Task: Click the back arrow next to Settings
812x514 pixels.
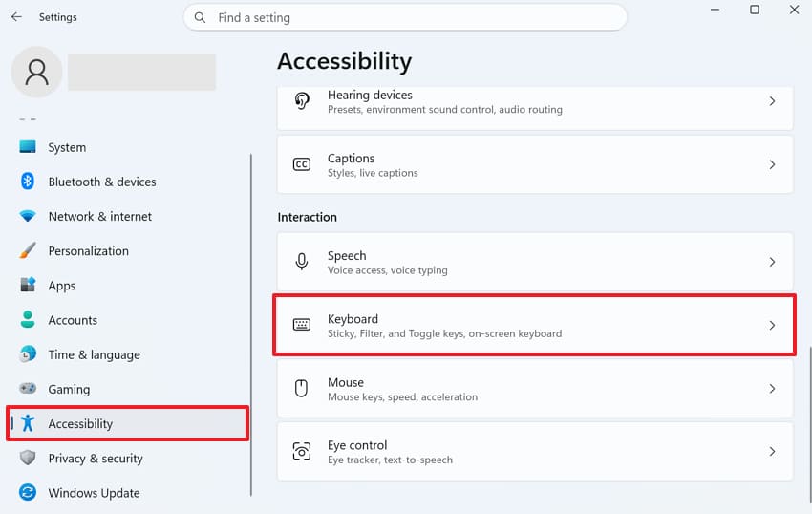Action: pos(16,17)
